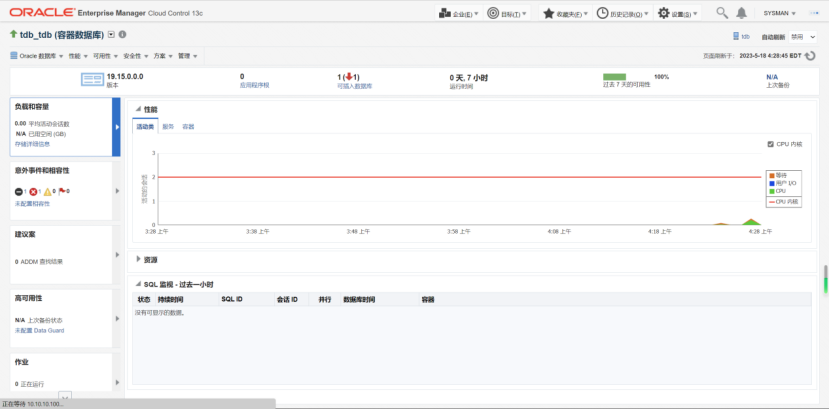Toggle the CPU 内核 checkbox

tap(770, 144)
